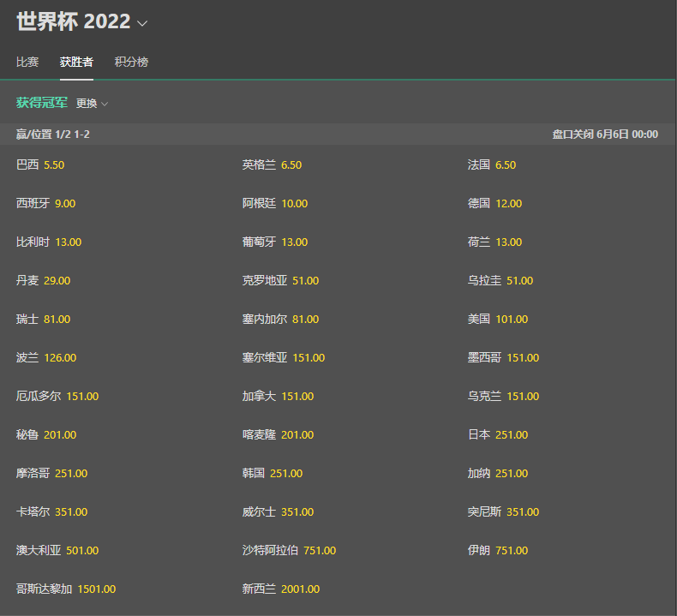
Task: Choose 突尼斯 at 351.00
Action: [x=503, y=512]
